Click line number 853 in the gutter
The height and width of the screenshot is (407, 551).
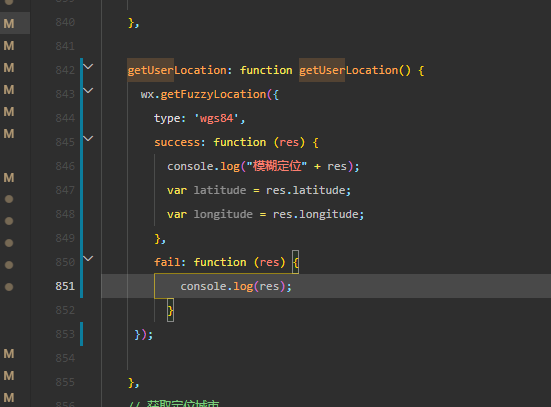pos(65,334)
